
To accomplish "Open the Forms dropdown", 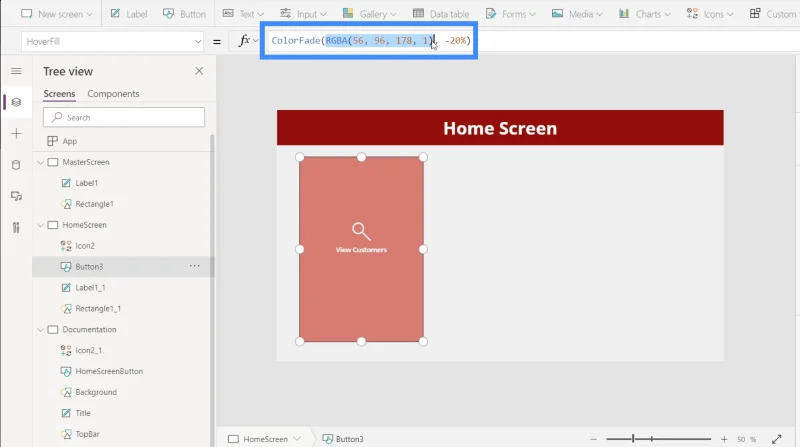I will [510, 14].
